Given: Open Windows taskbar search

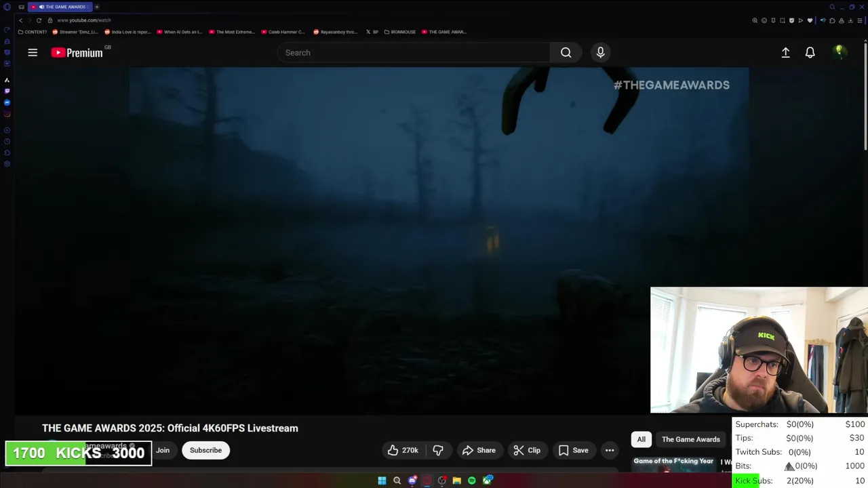Looking at the screenshot, I should (x=397, y=481).
